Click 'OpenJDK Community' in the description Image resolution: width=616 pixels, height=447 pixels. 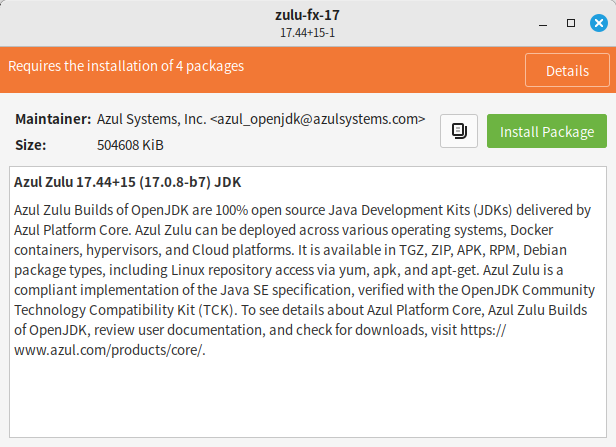528,290
